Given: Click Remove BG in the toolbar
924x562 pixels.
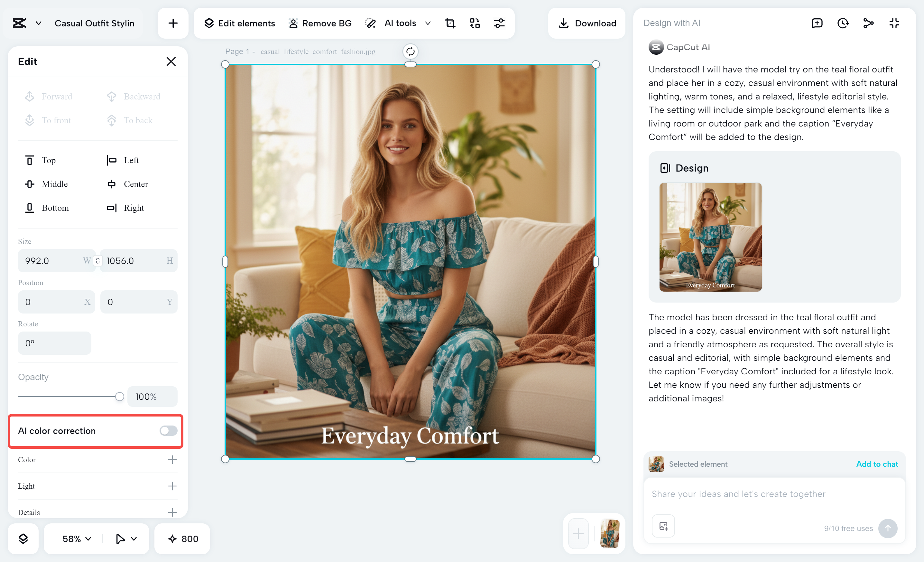Looking at the screenshot, I should tap(320, 23).
